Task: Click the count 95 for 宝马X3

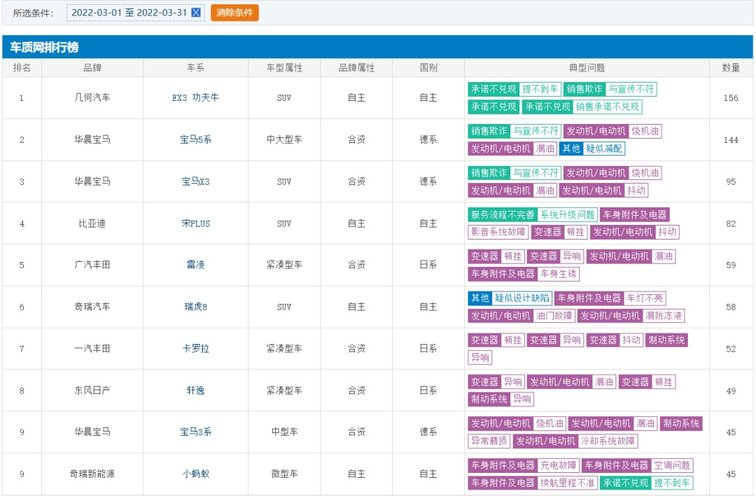Action: pyautogui.click(x=730, y=182)
